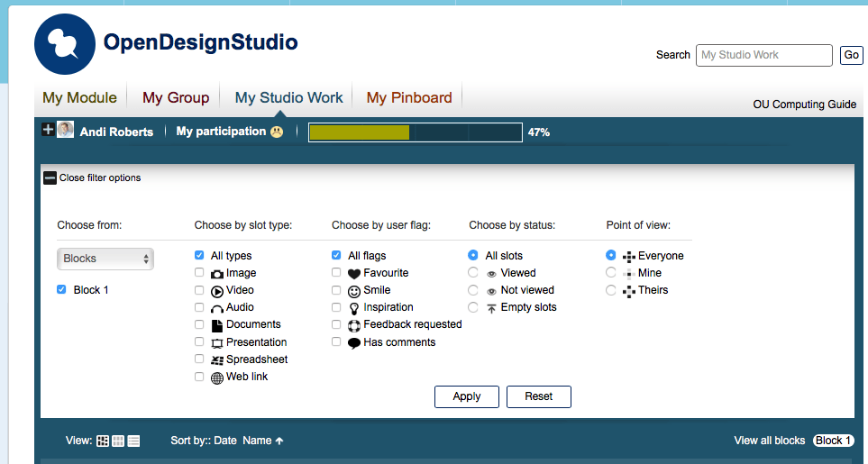Toggle ascending sort arrow next to Name

[279, 441]
